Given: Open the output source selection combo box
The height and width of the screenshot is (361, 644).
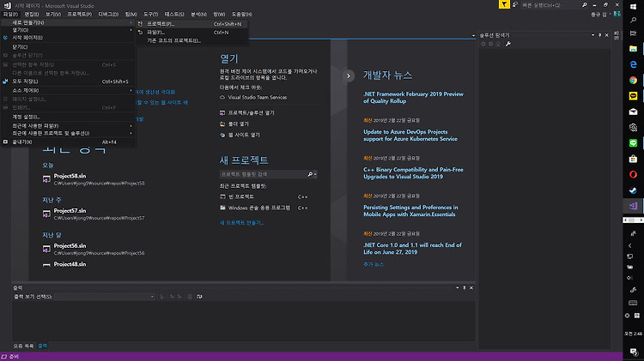Looking at the screenshot, I should pos(105,297).
